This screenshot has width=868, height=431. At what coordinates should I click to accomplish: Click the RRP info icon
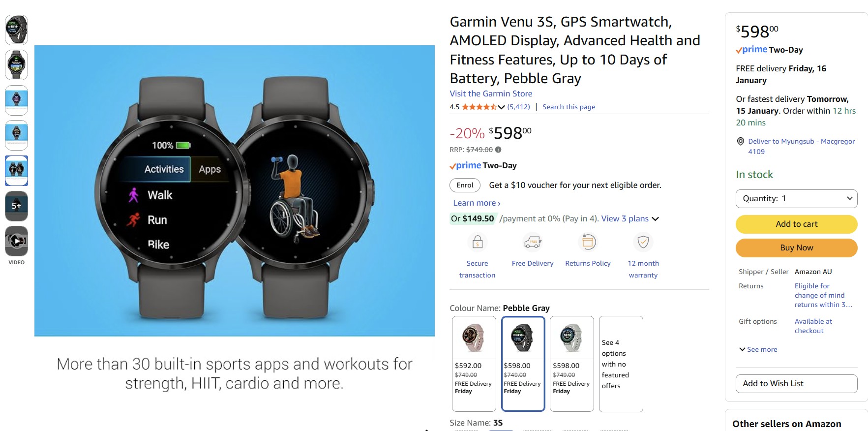[x=498, y=150]
